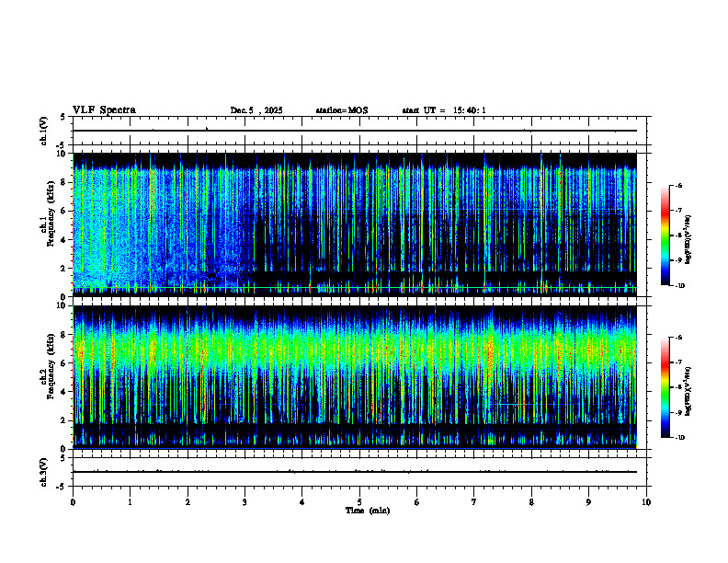Click time axis tick label "4"
The width and height of the screenshot is (728, 563).
tap(302, 502)
